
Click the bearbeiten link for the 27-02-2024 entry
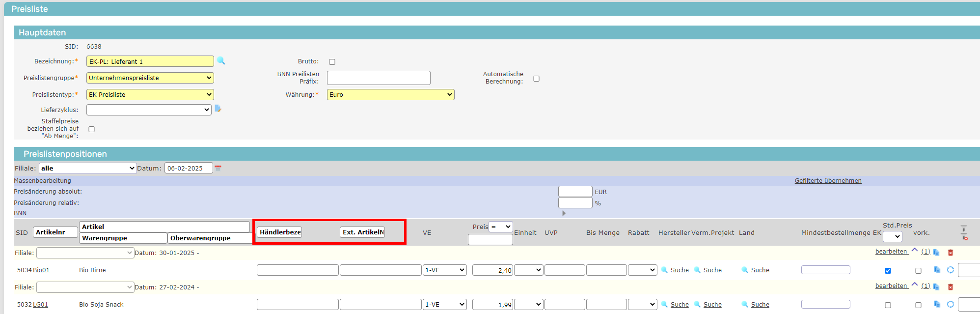[x=891, y=285]
